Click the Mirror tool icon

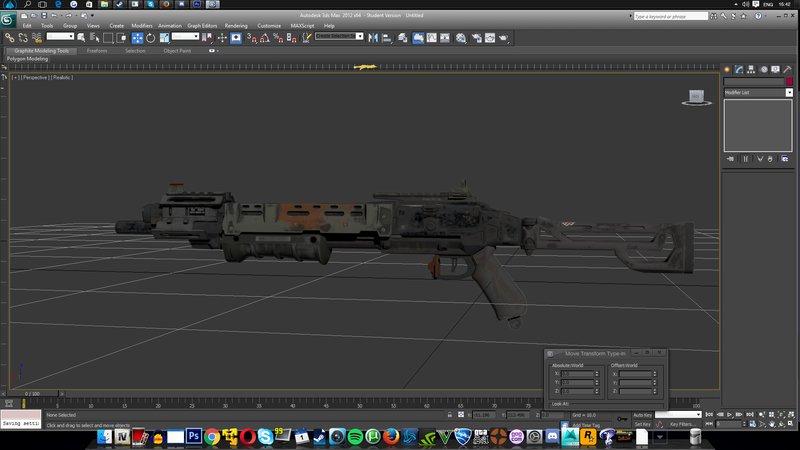[373, 38]
